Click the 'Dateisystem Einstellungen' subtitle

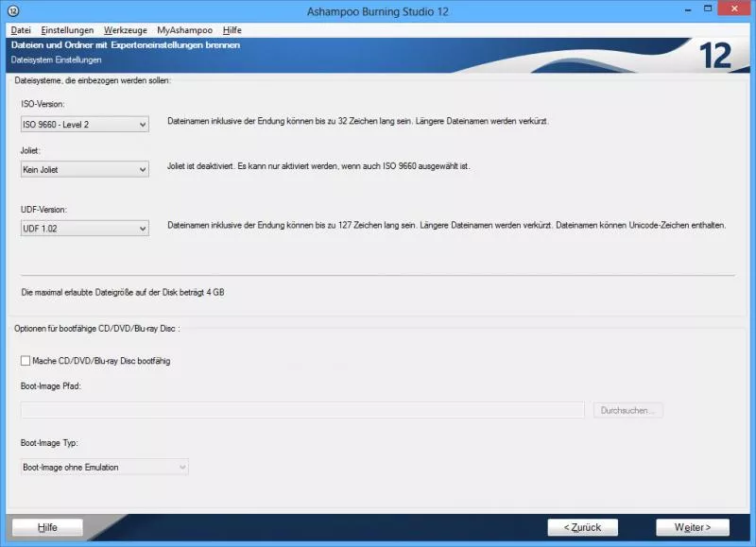(56, 60)
